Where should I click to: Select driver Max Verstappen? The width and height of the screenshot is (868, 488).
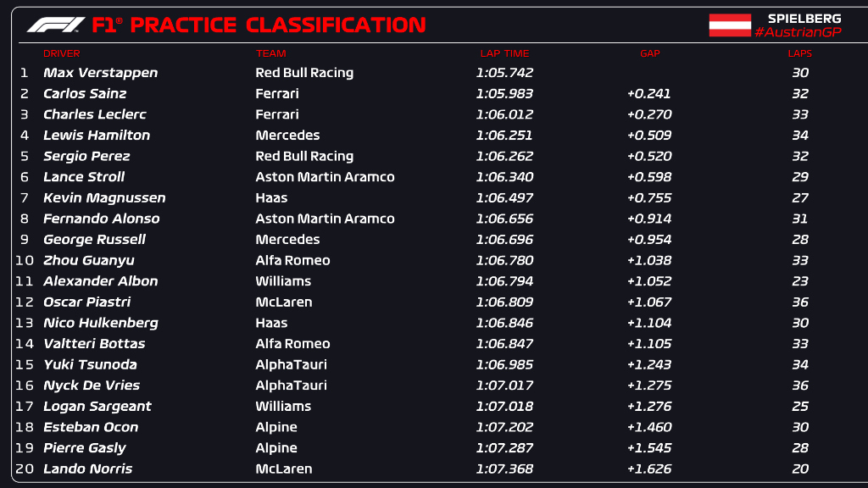pyautogui.click(x=100, y=73)
